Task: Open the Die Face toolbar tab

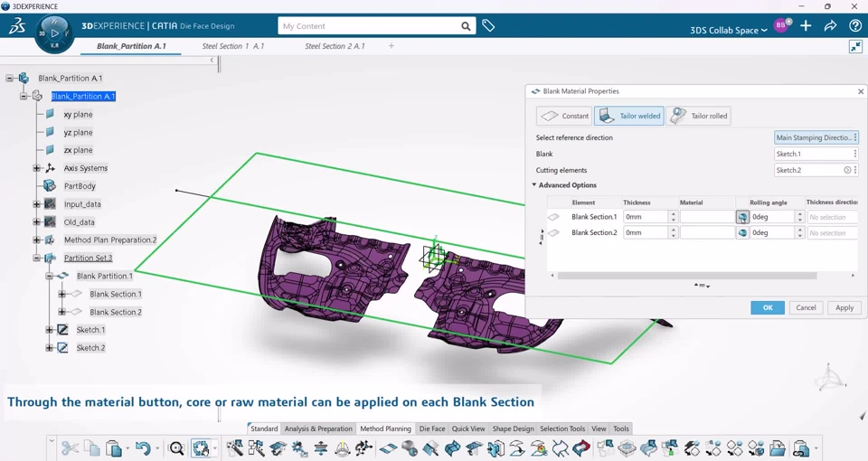Action: pos(432,428)
